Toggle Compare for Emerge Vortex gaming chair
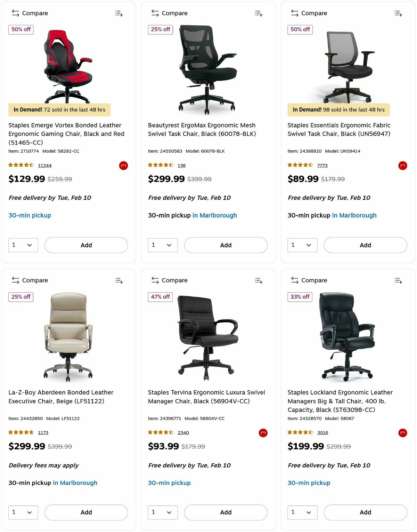Image resolution: width=417 pixels, height=532 pixels. point(30,13)
